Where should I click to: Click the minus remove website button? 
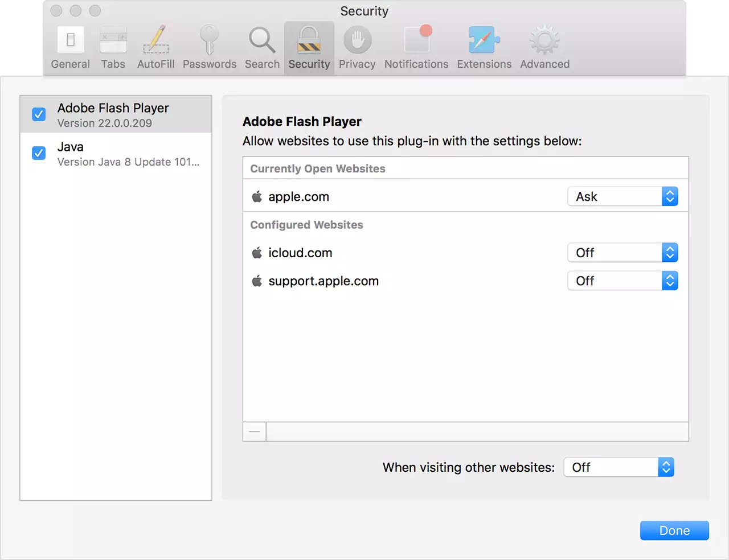click(255, 432)
